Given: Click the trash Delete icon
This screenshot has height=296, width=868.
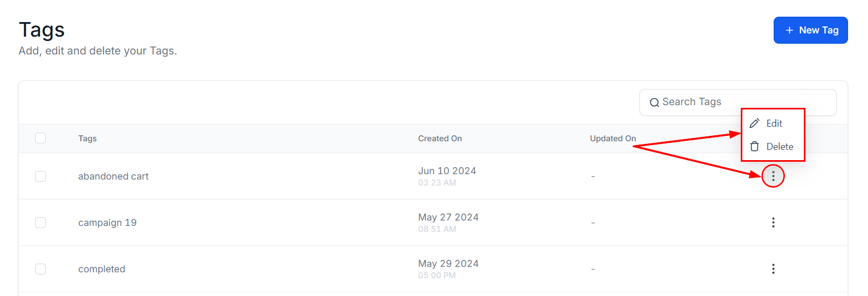Looking at the screenshot, I should click(x=754, y=147).
